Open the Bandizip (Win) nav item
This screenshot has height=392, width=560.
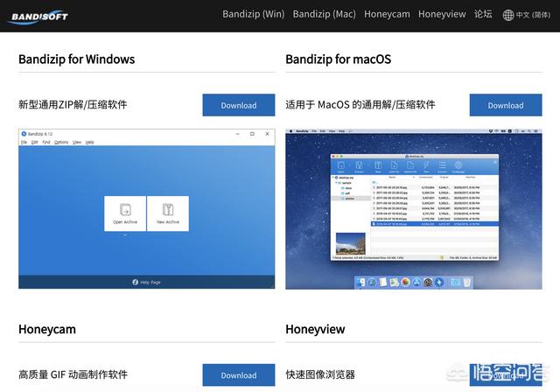tap(253, 14)
